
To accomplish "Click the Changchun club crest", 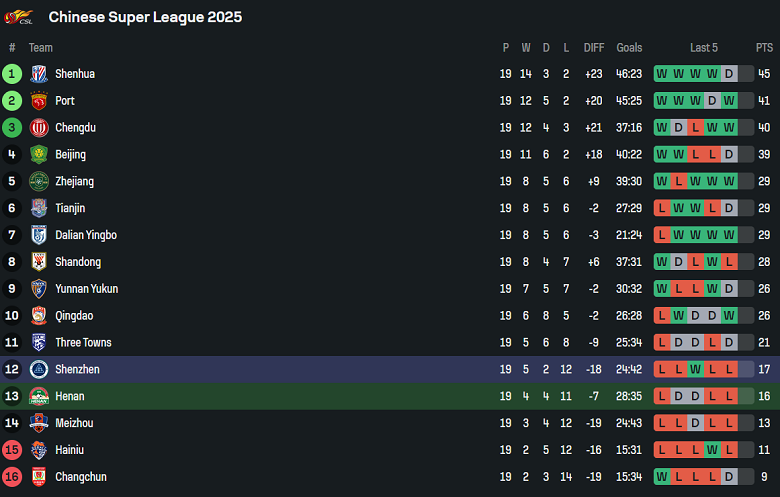I will coord(39,477).
